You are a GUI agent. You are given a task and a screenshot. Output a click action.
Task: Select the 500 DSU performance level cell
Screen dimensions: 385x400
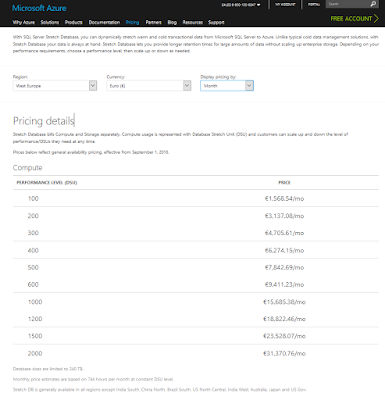33,267
